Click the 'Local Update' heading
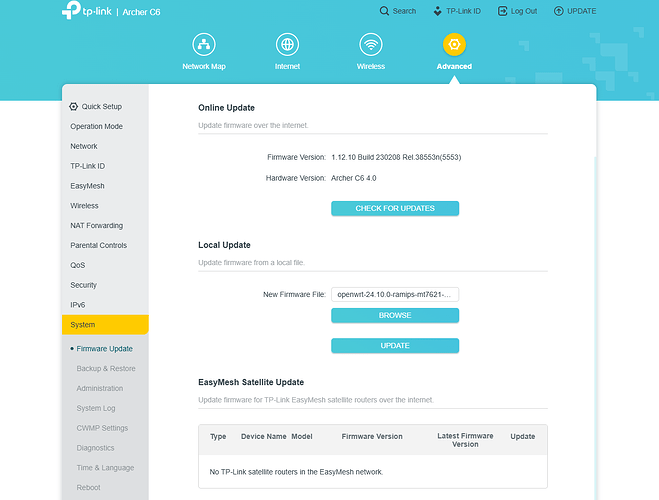Image resolution: width=659 pixels, height=500 pixels. [224, 245]
